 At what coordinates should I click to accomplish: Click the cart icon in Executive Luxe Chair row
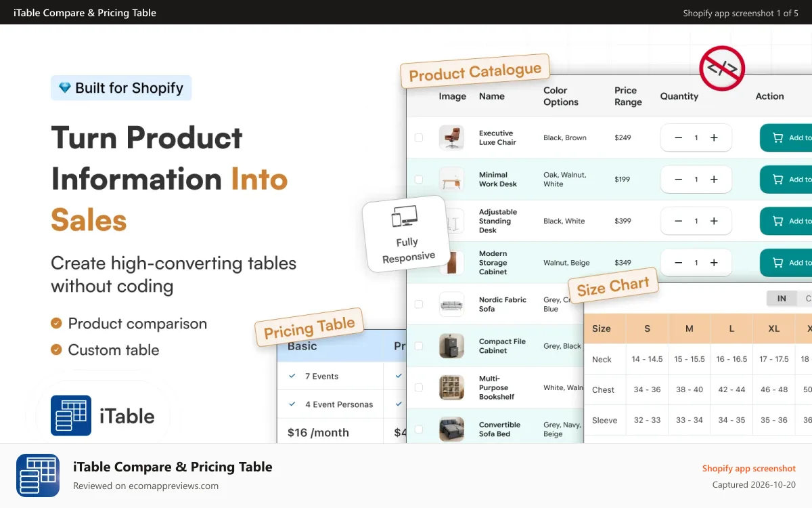[778, 137]
